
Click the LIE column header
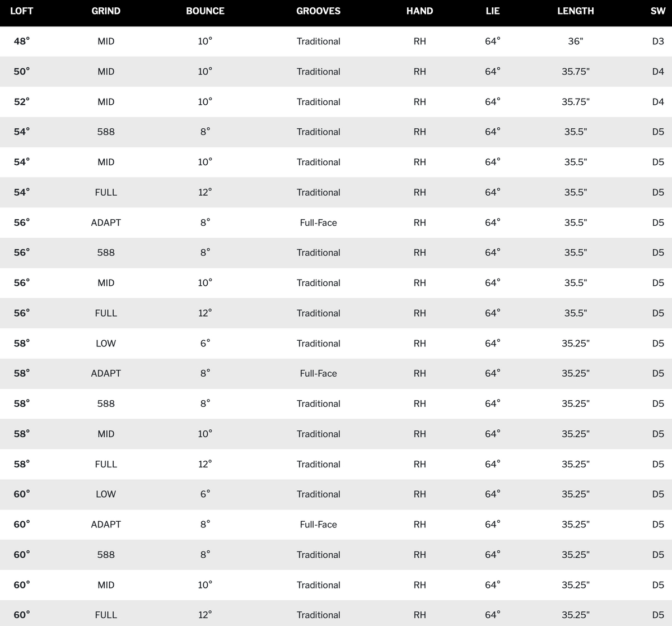pyautogui.click(x=492, y=11)
